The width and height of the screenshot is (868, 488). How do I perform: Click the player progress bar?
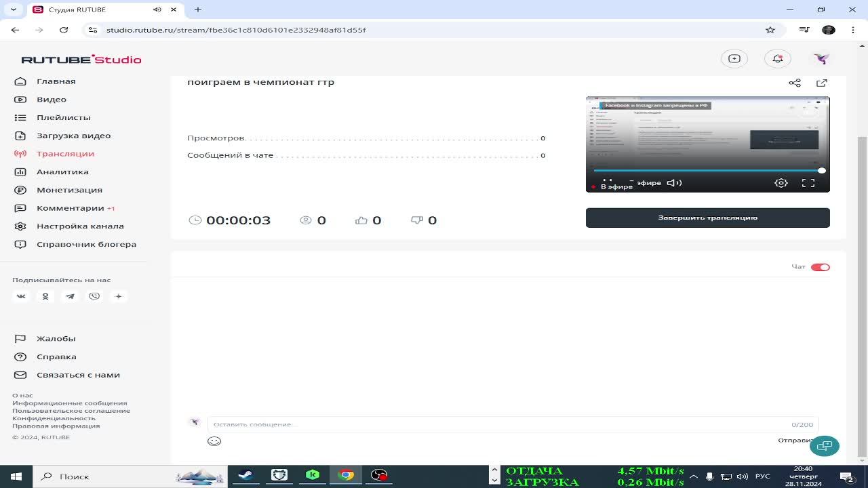click(707, 171)
